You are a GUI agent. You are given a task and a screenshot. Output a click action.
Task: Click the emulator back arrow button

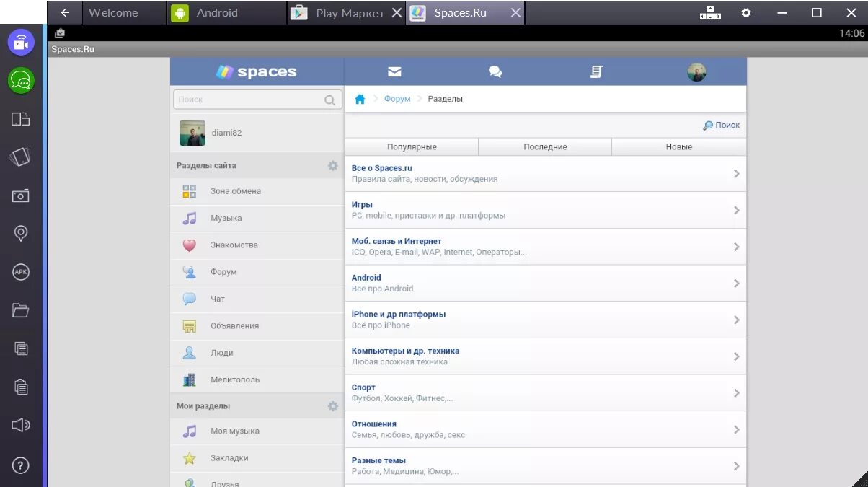[x=66, y=13]
